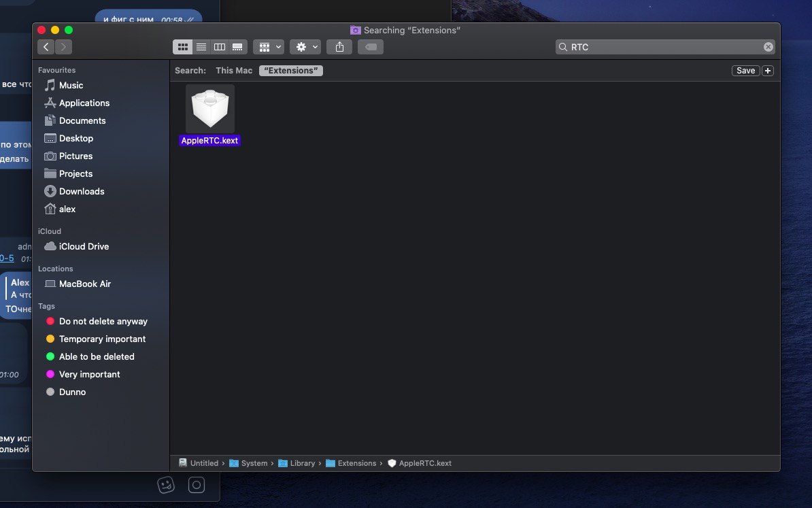Click the Music note sidebar icon
Screen dimensions: 812x508
click(x=50, y=85)
